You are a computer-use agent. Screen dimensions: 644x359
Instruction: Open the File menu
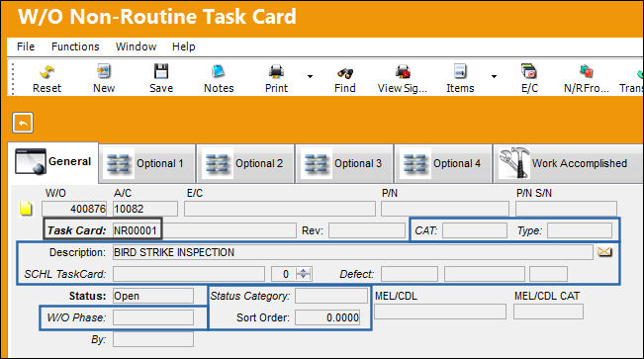[26, 46]
